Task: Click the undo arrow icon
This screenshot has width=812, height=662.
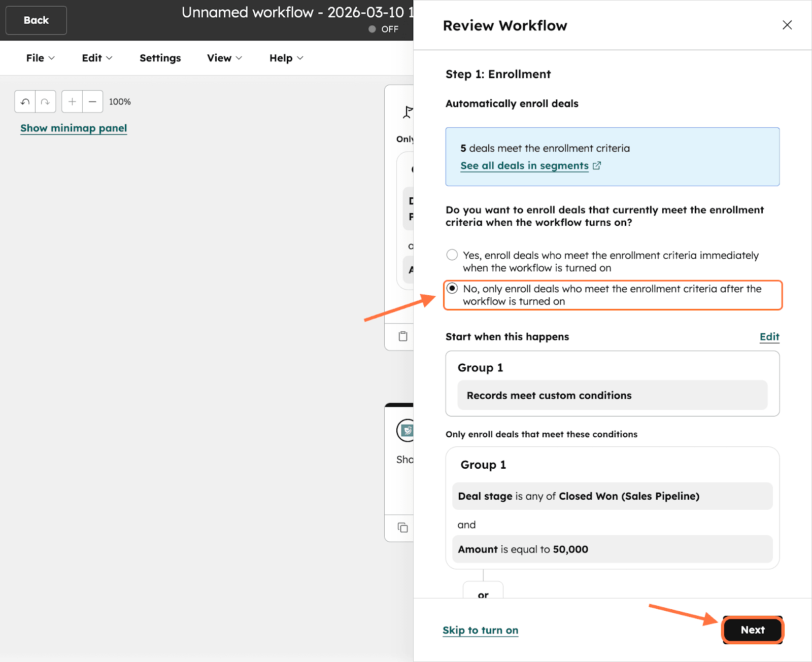Action: pyautogui.click(x=25, y=101)
